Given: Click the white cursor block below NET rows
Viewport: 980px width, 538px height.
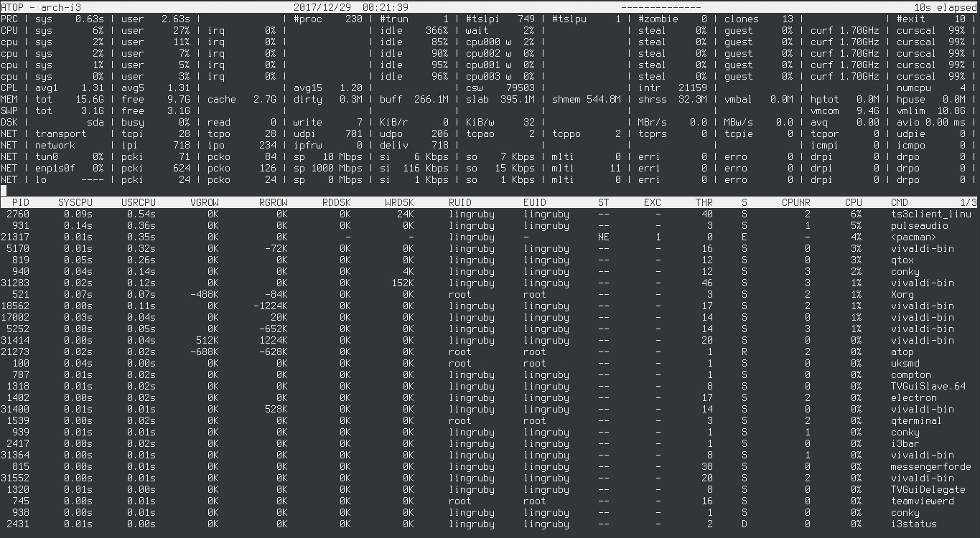Looking at the screenshot, I should coord(4,191).
